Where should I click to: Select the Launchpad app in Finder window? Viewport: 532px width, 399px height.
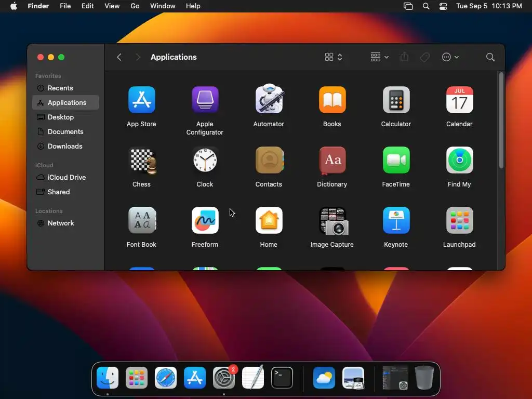click(x=459, y=220)
